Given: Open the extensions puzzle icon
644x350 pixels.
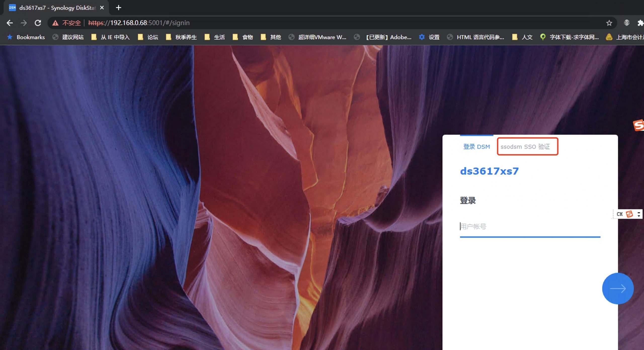Looking at the screenshot, I should coord(640,23).
